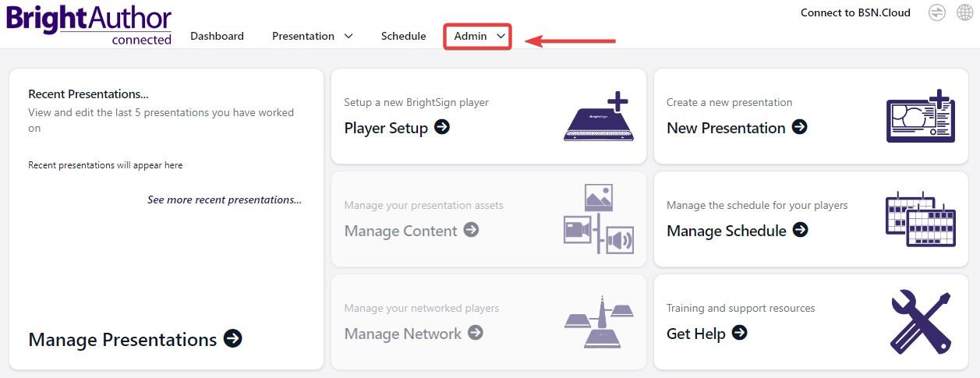The image size is (980, 378).
Task: Click the connection arrows icon near BSN.Cloud
Action: click(937, 12)
